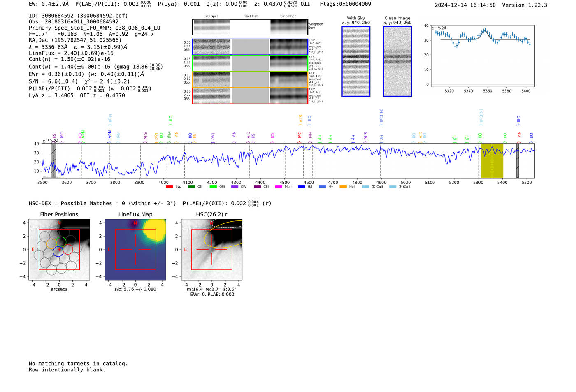
Task: Select the purple CIV legend swatch
Action: click(235, 187)
